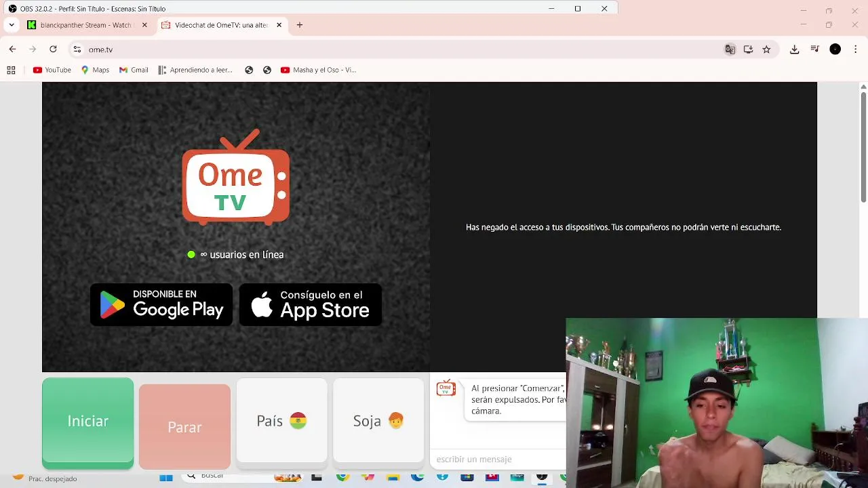The width and height of the screenshot is (868, 488).
Task: Open the media controls icon
Action: point(815,49)
